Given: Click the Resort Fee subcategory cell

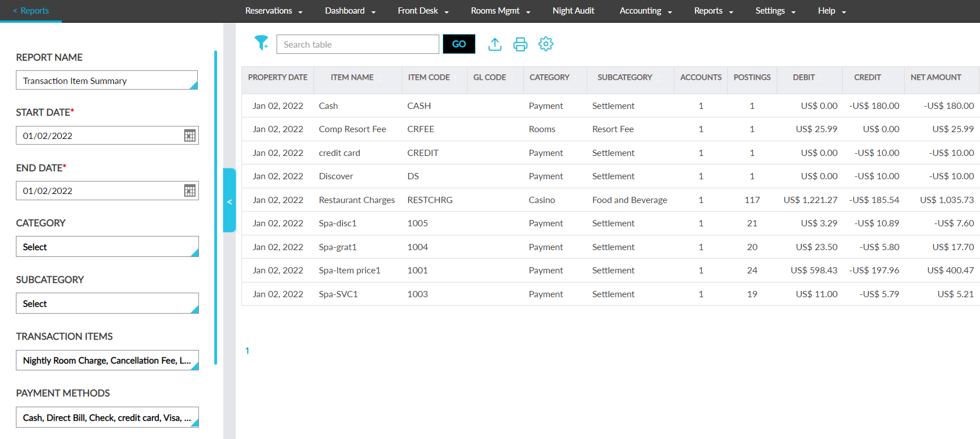Looking at the screenshot, I should 613,129.
